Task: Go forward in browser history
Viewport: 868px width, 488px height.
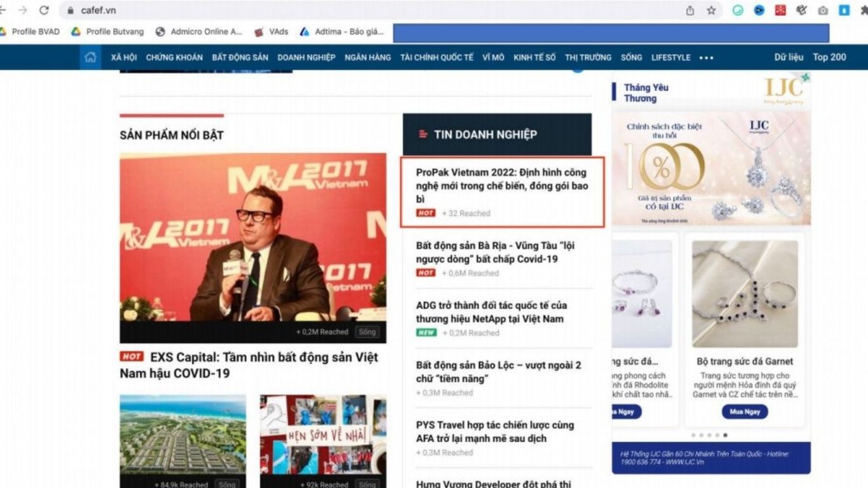Action: point(23,10)
